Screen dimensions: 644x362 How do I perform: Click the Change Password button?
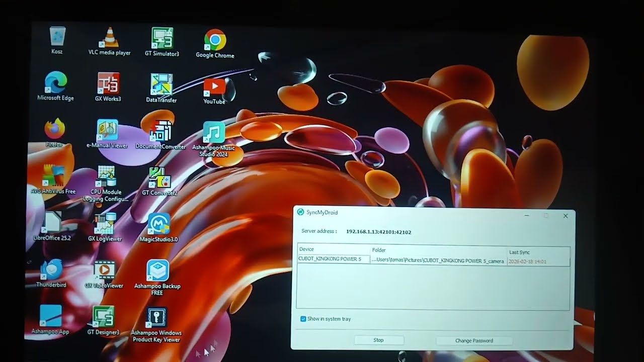(474, 341)
